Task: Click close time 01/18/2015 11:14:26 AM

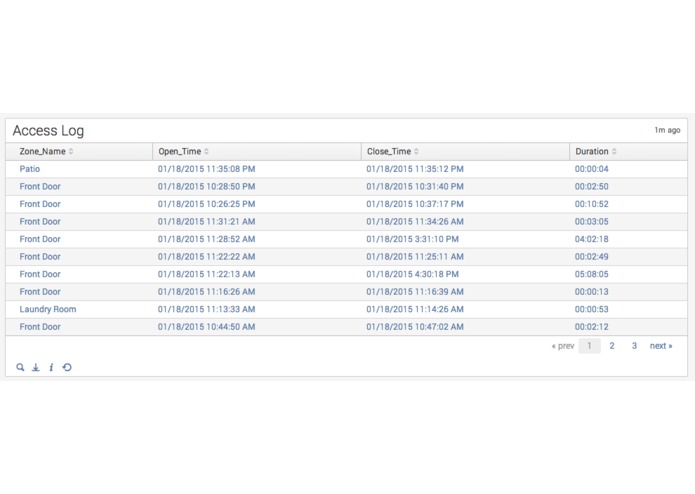Action: coord(415,309)
